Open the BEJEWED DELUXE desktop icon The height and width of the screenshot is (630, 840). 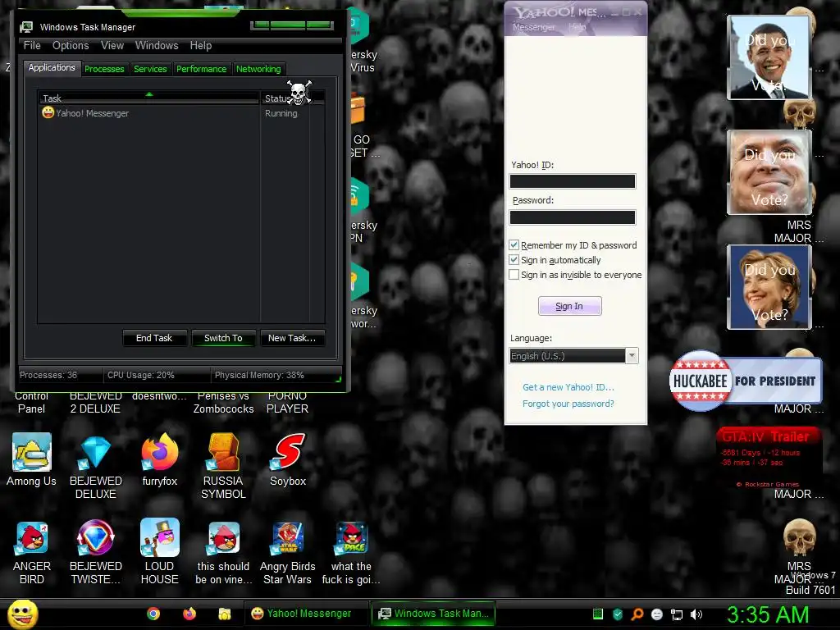pyautogui.click(x=95, y=466)
